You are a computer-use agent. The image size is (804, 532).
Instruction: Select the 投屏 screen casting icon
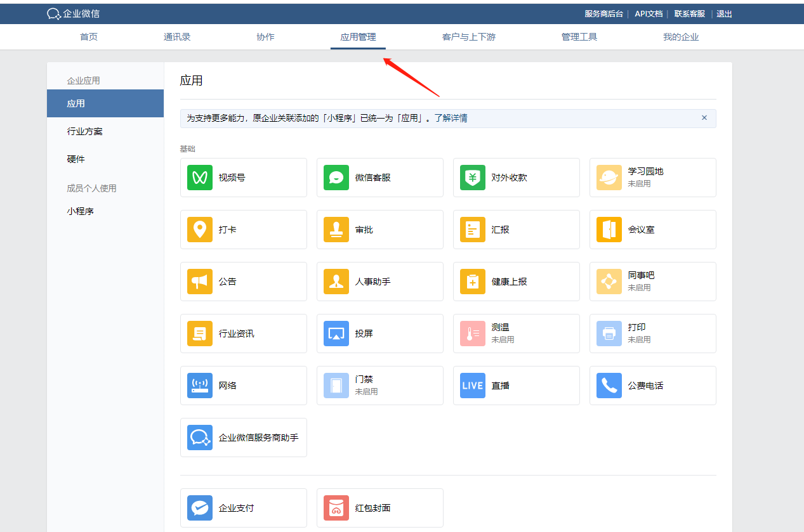[x=336, y=334]
